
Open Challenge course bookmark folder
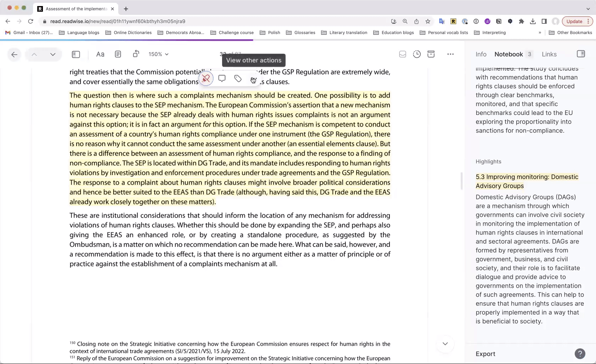(x=232, y=32)
